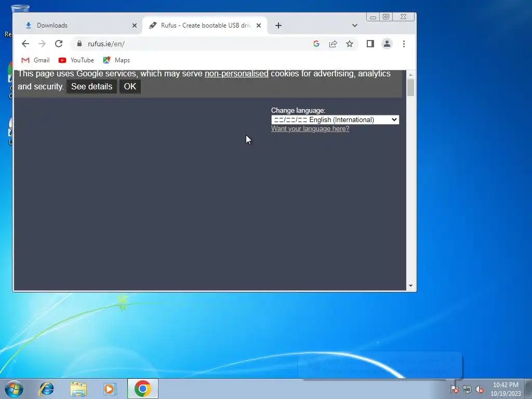Click See details in cookie banner
The height and width of the screenshot is (399, 532).
[91, 87]
